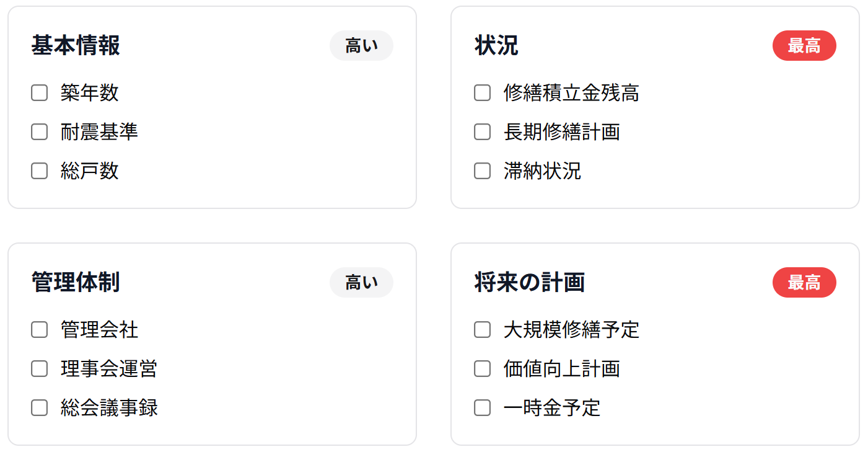Toggle the 一時金予定 checkbox

[x=482, y=408]
